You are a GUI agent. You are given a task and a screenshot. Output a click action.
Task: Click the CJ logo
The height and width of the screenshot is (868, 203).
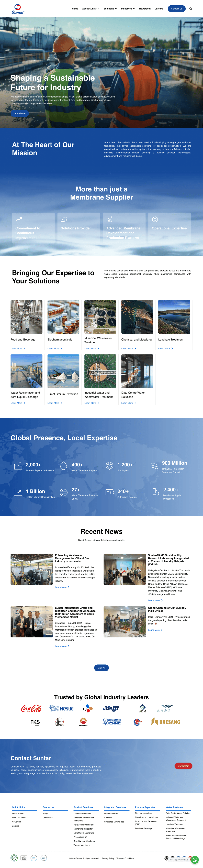pos(88,709)
